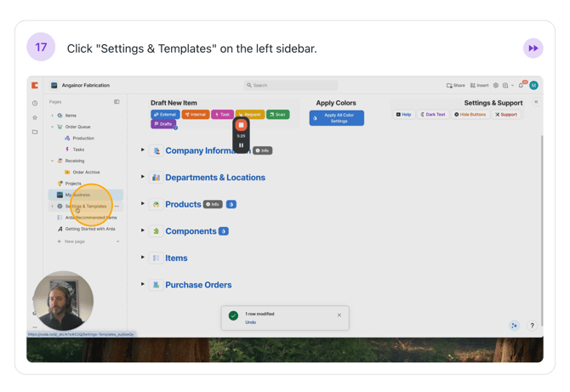
Task: Click the fast-forward icon in the step header
Action: [x=533, y=48]
